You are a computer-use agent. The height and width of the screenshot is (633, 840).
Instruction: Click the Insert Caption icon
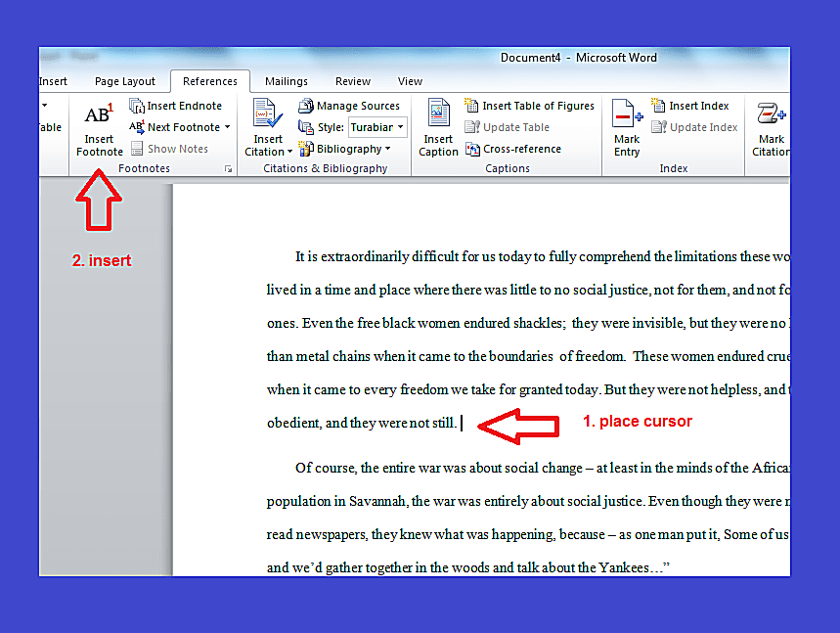click(438, 113)
